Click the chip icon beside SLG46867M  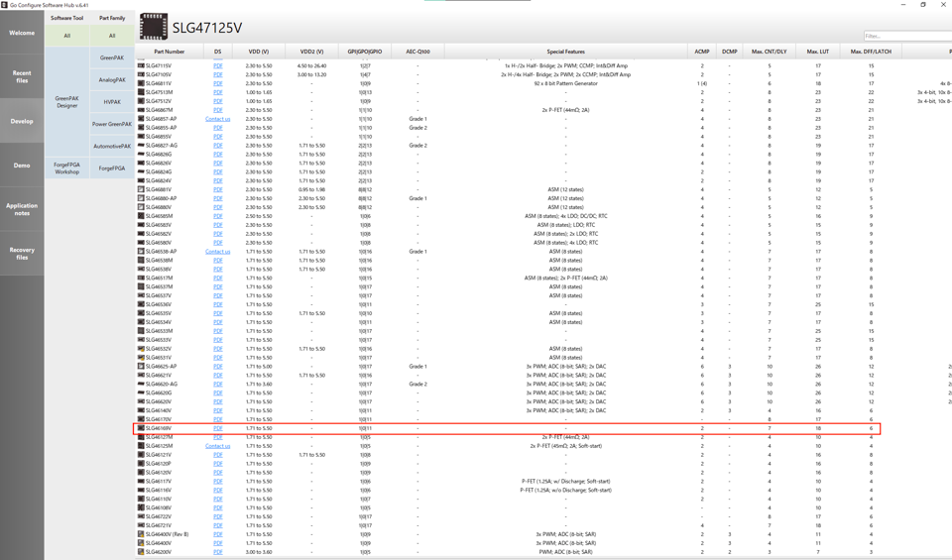[x=141, y=110]
